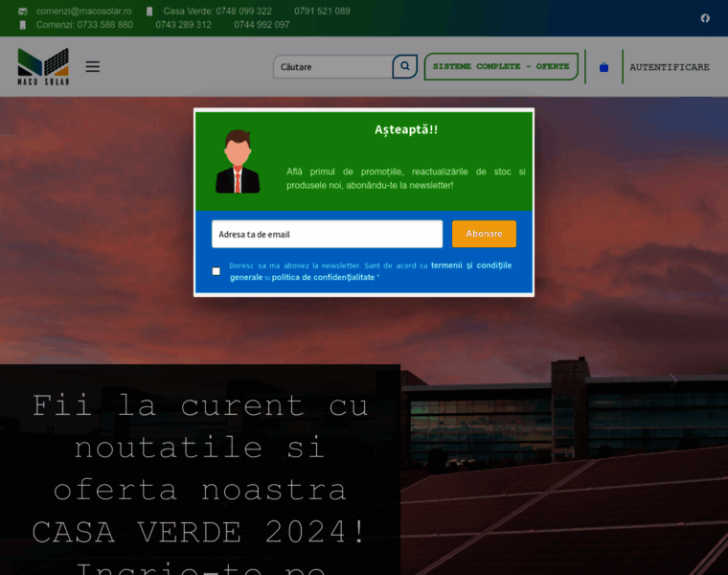Open politica de confidențialitate link
Viewport: 728px width, 575px height.
click(323, 277)
